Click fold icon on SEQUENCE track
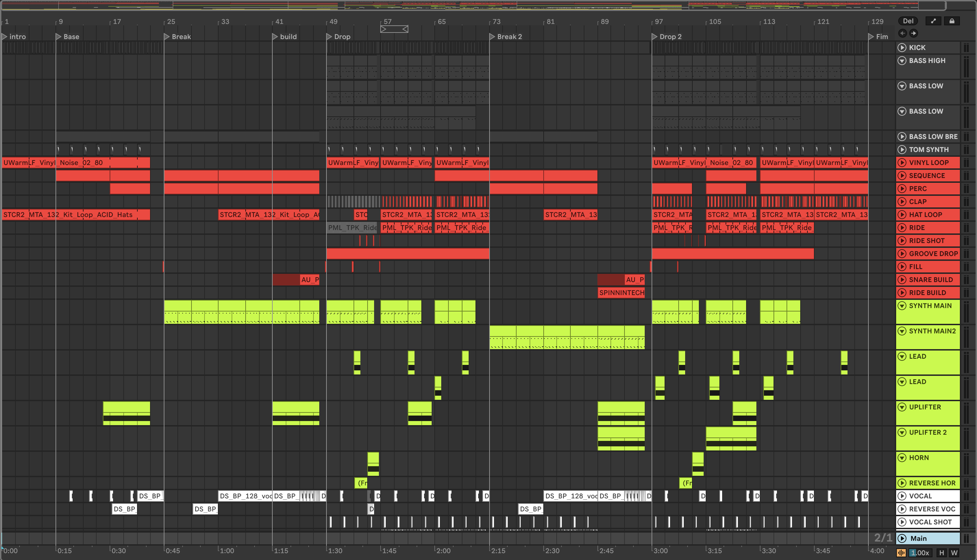Screen dimensions: 977x560 pos(902,176)
